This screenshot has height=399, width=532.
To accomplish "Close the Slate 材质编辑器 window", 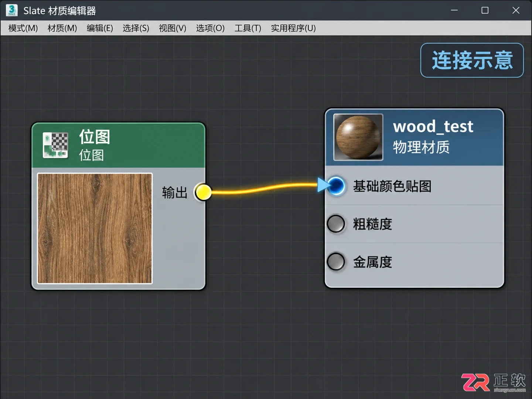I will (x=516, y=10).
